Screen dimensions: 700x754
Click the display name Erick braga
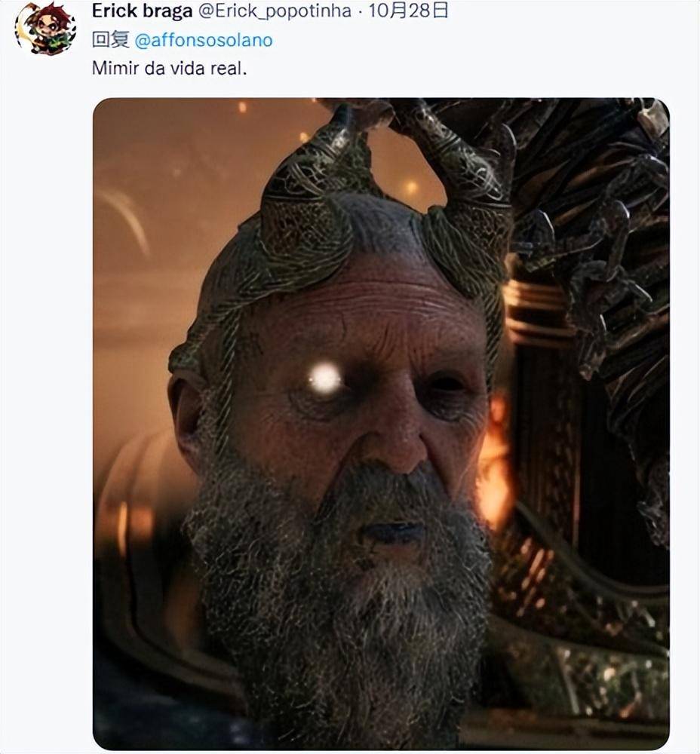(x=142, y=11)
